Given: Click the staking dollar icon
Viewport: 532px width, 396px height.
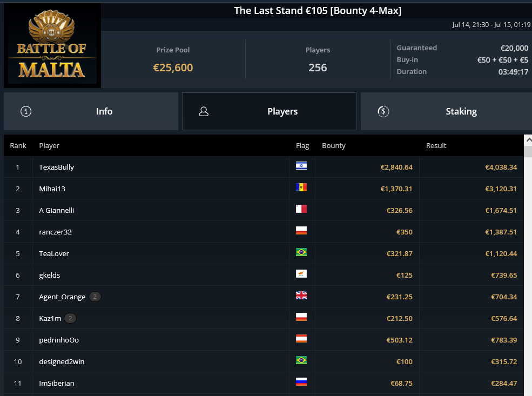Looking at the screenshot, I should 383,111.
